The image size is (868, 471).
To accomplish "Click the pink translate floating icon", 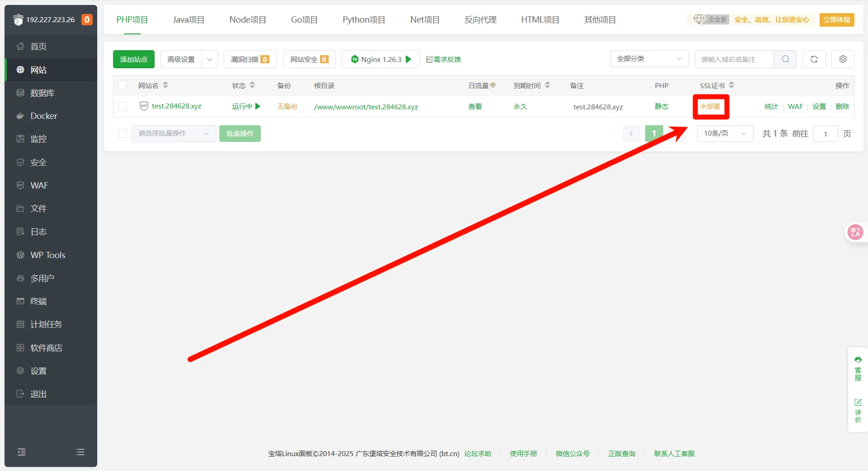I will pos(855,232).
